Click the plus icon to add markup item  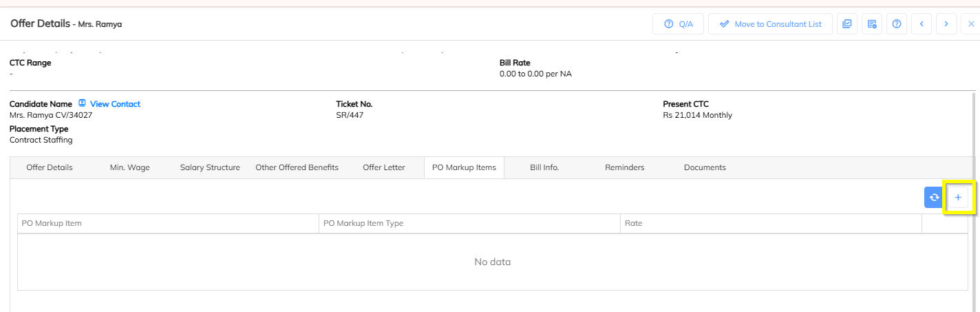[x=957, y=198]
